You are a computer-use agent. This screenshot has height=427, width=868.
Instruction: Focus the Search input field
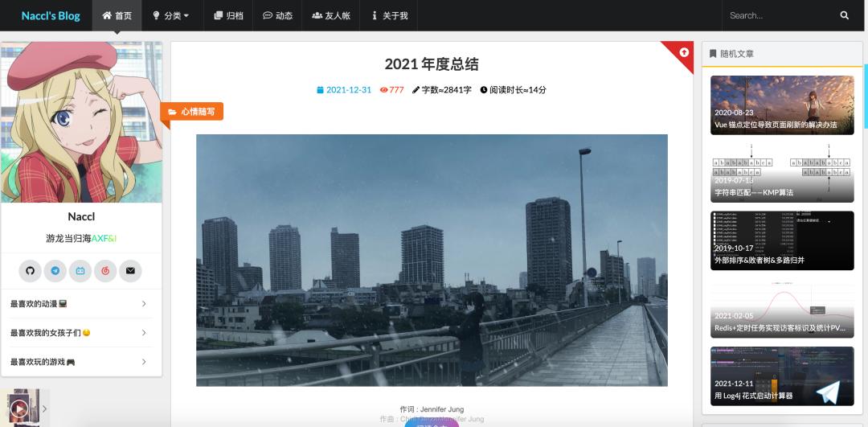[780, 15]
